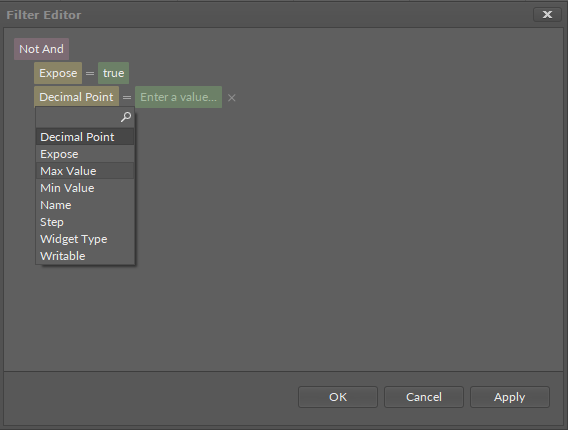The height and width of the screenshot is (430, 568).
Task: Choose Max Value in the list
Action: point(85,171)
